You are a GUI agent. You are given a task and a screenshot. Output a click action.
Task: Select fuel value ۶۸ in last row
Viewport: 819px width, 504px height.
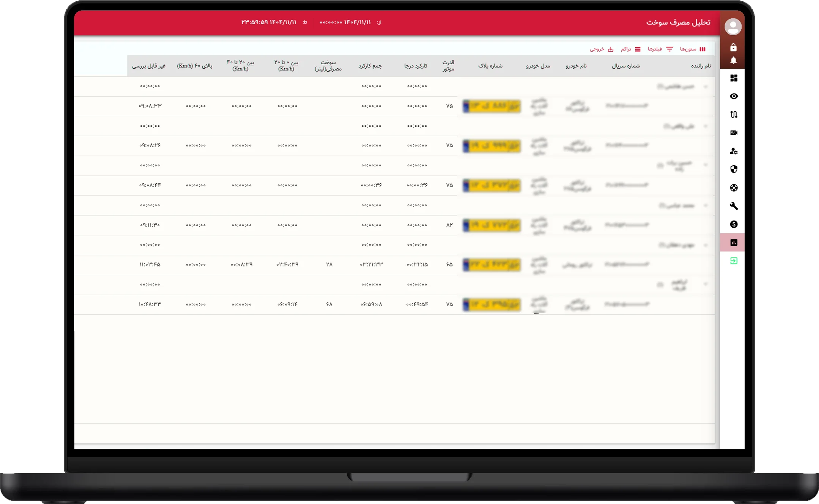pyautogui.click(x=329, y=304)
